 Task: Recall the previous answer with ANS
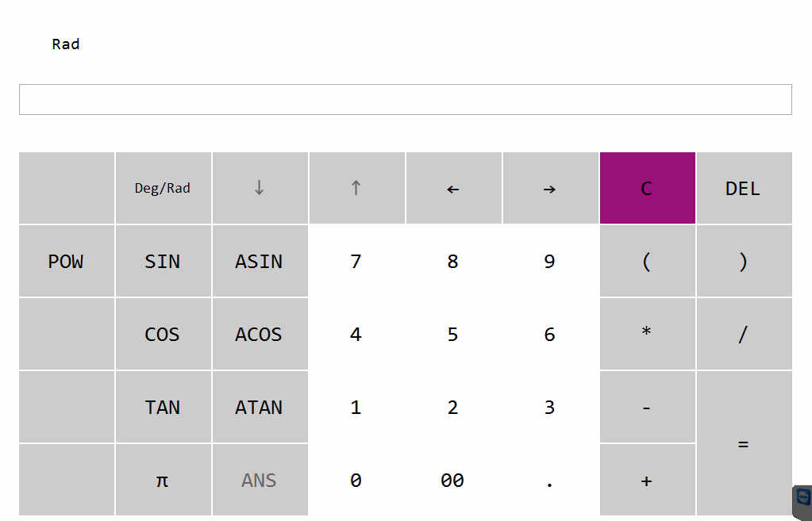259,480
